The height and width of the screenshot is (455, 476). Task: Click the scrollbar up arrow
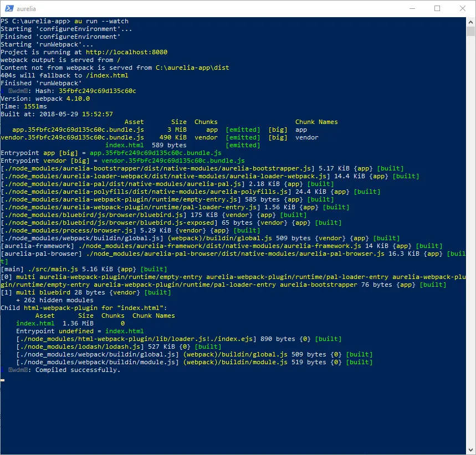tap(470, 22)
